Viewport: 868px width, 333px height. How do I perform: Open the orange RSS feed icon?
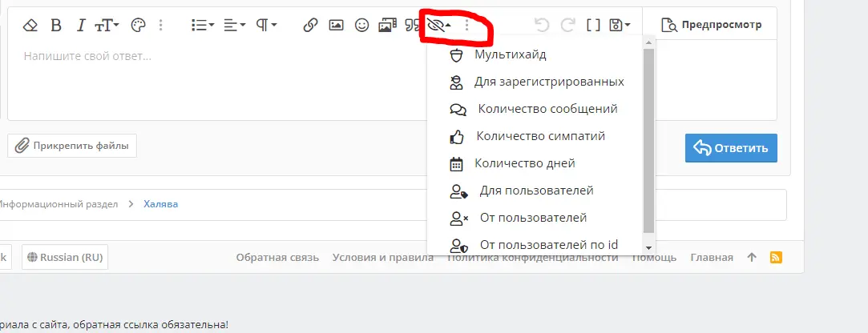point(776,257)
